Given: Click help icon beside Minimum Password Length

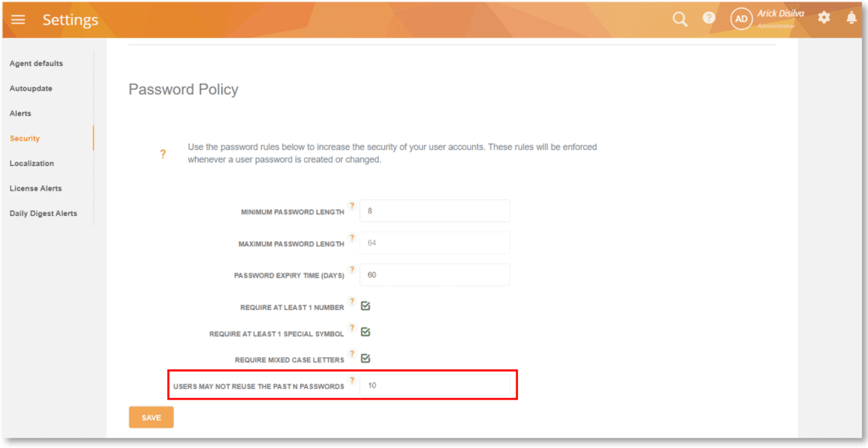Looking at the screenshot, I should coord(352,206).
